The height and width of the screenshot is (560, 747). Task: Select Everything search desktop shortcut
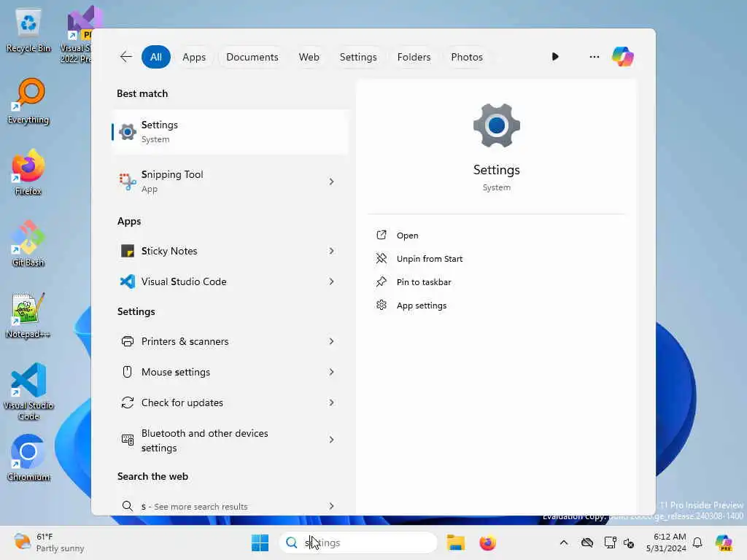click(28, 101)
